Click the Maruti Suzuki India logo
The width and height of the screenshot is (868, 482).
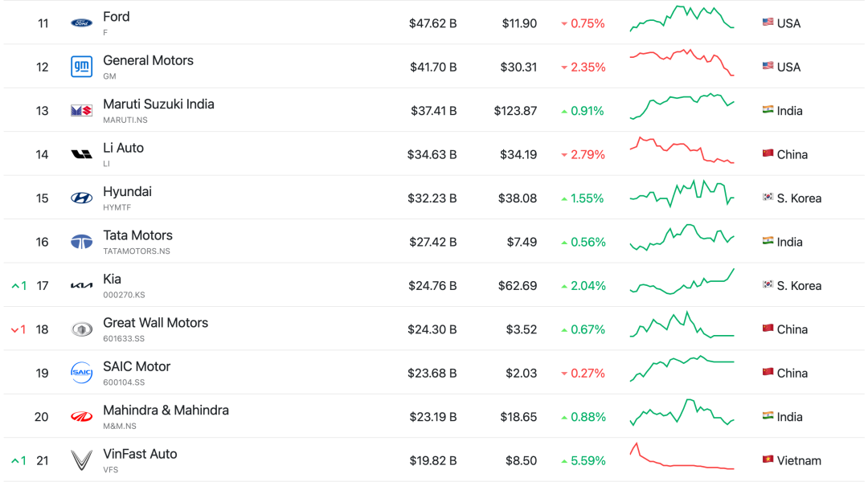tap(81, 111)
